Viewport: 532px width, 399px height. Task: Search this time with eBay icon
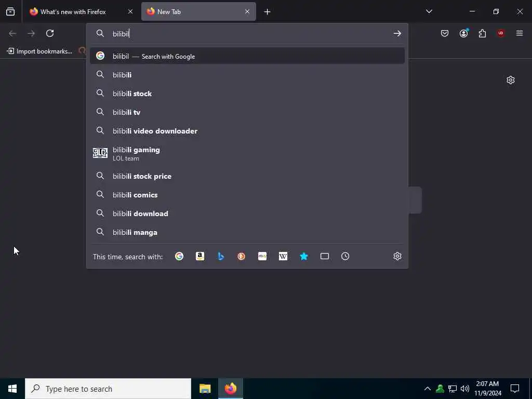[x=262, y=256]
